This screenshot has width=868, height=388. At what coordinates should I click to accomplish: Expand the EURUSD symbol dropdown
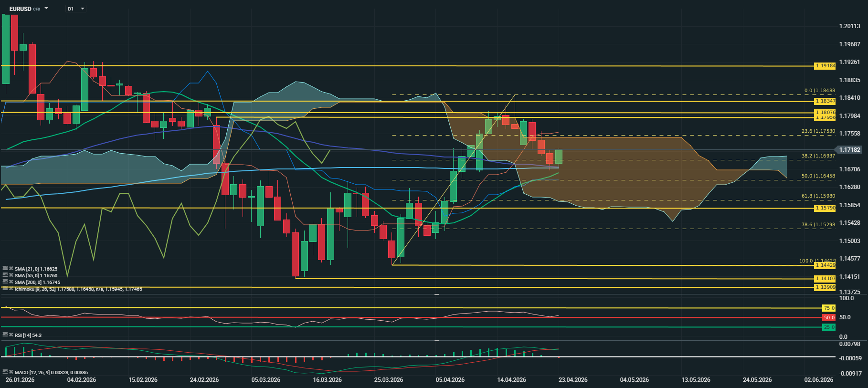[x=46, y=9]
